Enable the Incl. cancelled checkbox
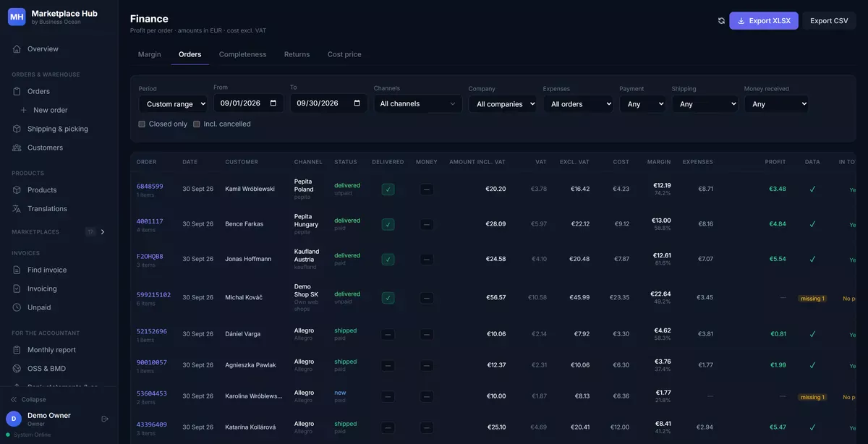This screenshot has height=444, width=868. 197,124
